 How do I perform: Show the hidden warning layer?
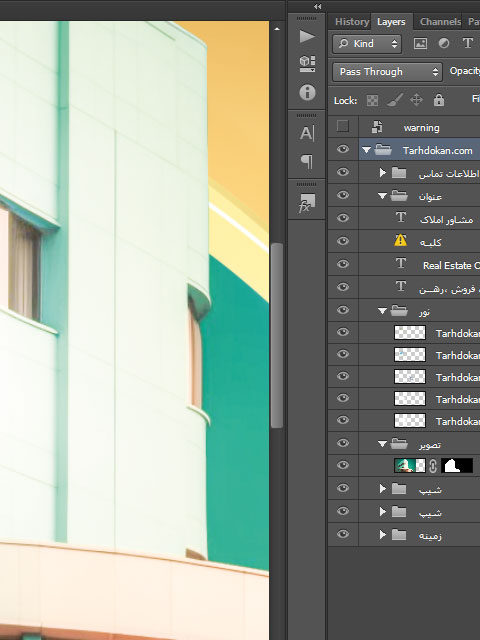click(x=343, y=127)
